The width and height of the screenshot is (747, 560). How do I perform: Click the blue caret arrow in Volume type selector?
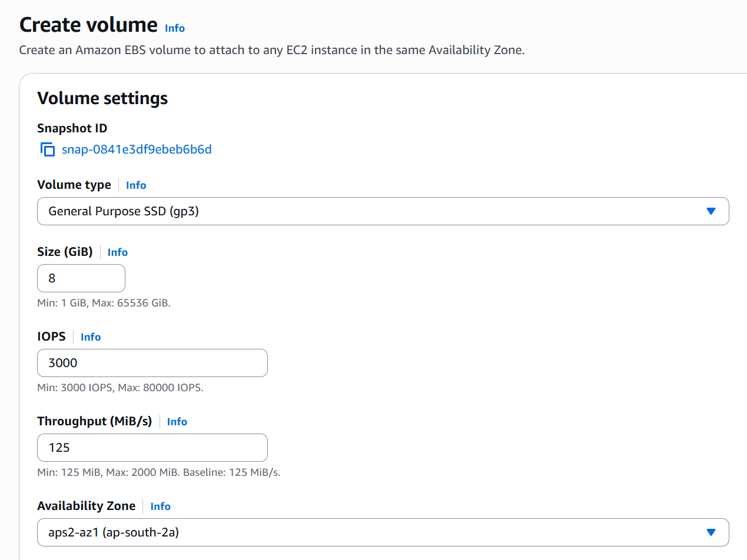[711, 211]
